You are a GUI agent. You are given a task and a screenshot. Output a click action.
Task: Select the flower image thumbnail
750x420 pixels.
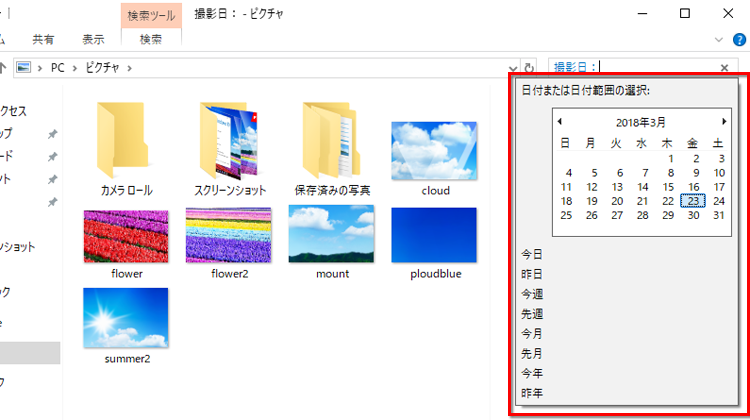tap(126, 236)
